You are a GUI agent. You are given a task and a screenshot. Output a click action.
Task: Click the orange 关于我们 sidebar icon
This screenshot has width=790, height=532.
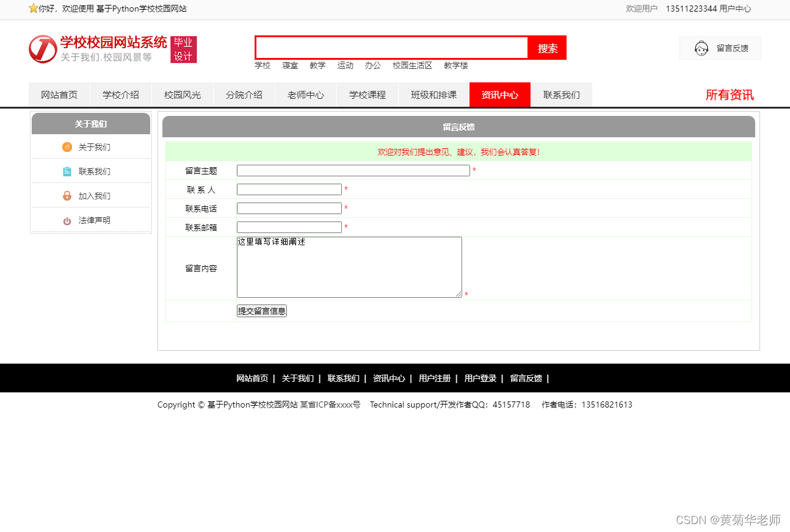[67, 147]
